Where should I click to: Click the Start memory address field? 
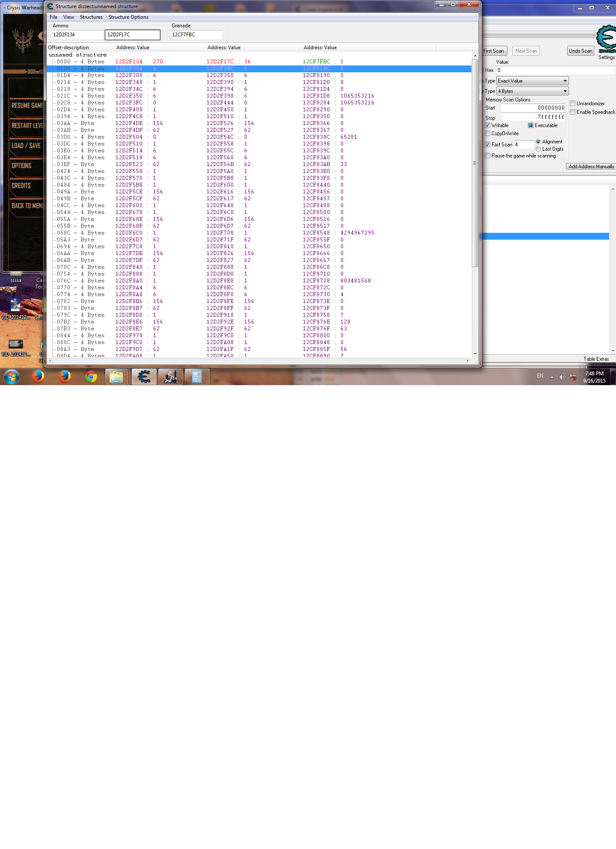pos(533,108)
